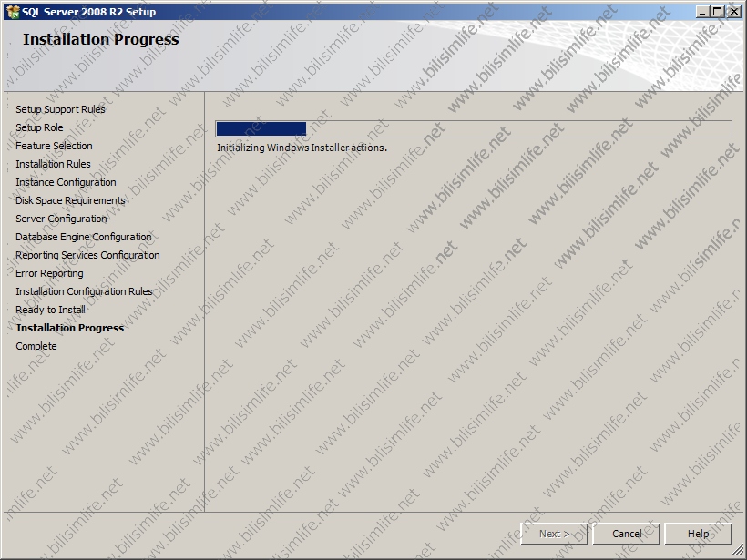The image size is (747, 560).
Task: Open the Instance Configuration step
Action: tap(66, 182)
